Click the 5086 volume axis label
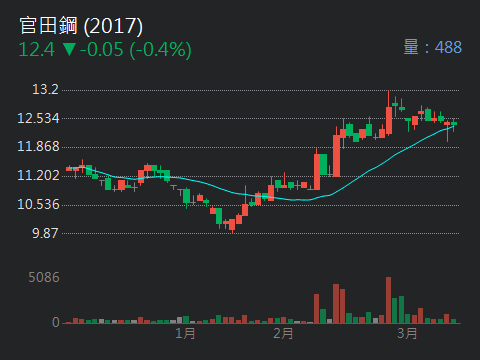Viewport: 480px width, 360px height. coord(44,277)
